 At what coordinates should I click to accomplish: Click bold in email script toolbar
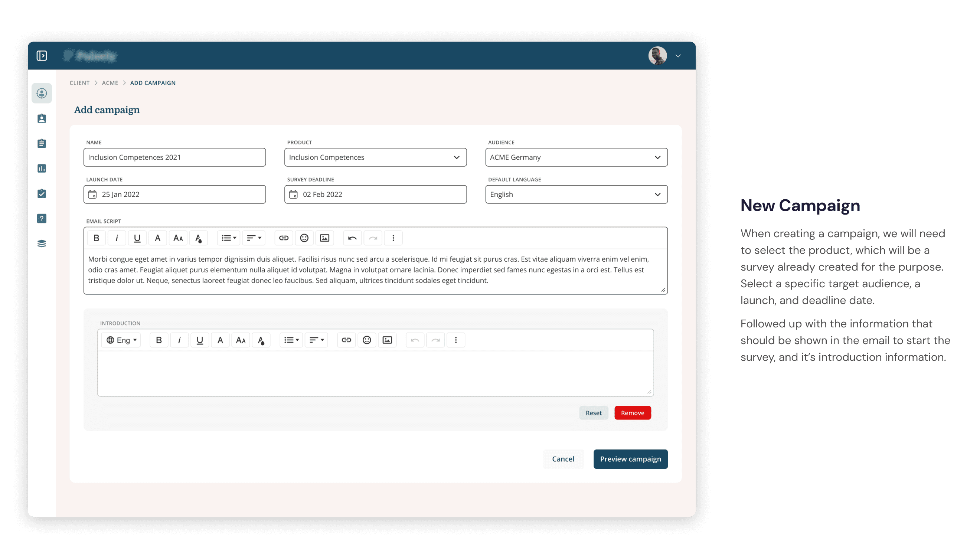[x=97, y=238]
